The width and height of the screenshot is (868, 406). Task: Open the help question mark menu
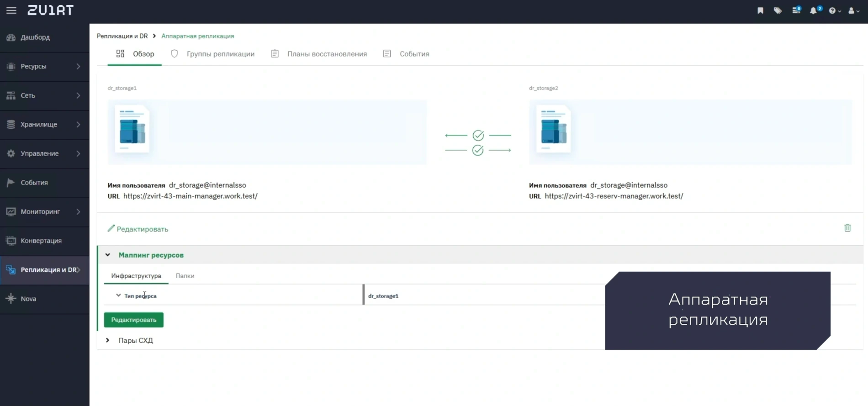click(x=835, y=11)
